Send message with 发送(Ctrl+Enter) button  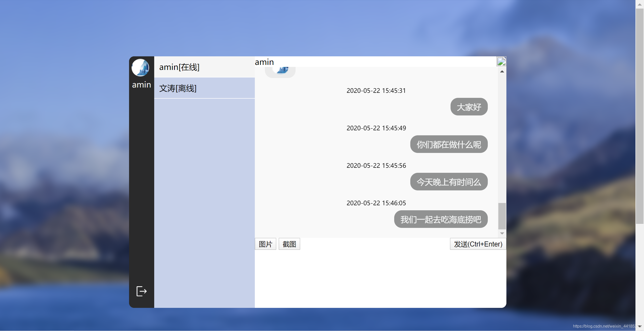tap(478, 244)
